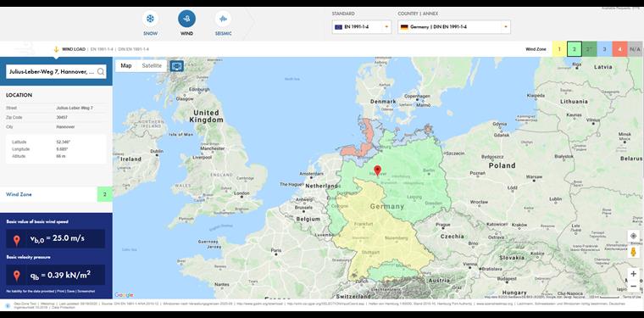Click the pin icon beside vb,0 value
Viewport: 644px width, 318px height.
pos(16,240)
